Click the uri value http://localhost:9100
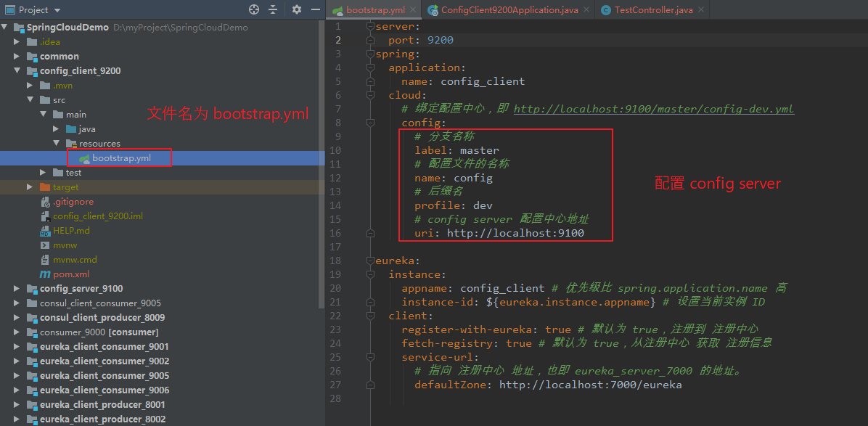The image size is (868, 426). click(x=515, y=233)
